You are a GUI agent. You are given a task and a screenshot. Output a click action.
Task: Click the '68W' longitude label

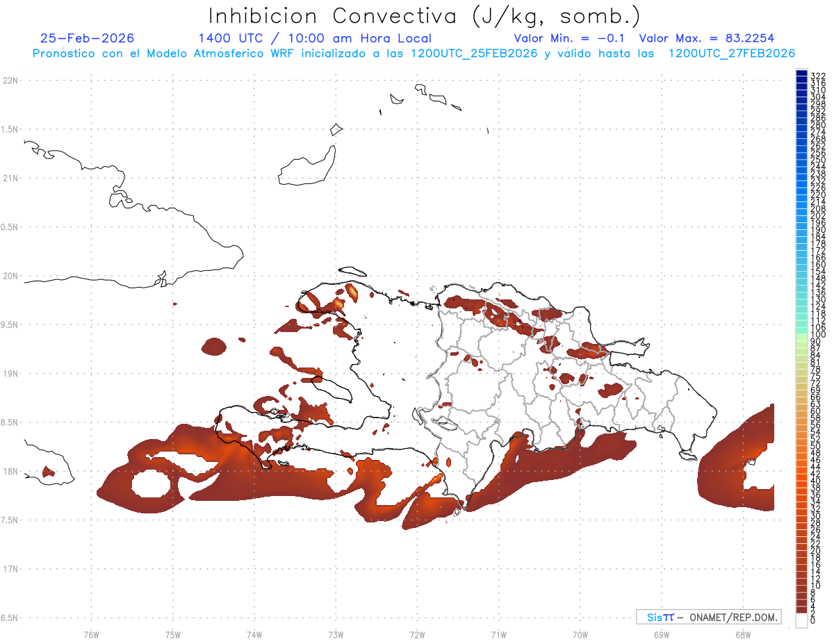pyautogui.click(x=742, y=634)
